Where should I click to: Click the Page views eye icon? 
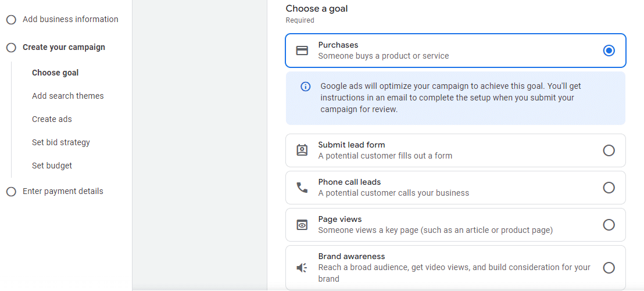click(x=302, y=225)
